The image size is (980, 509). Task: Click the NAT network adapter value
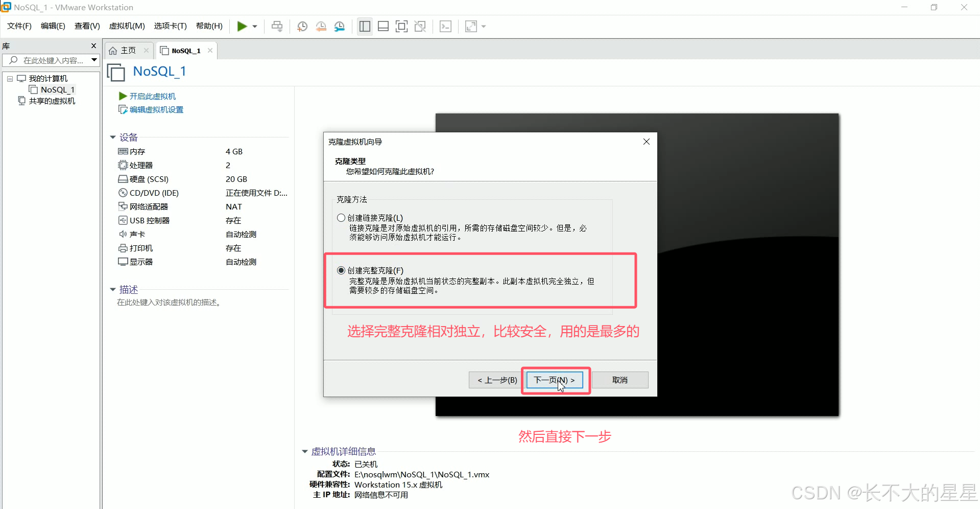pos(234,206)
